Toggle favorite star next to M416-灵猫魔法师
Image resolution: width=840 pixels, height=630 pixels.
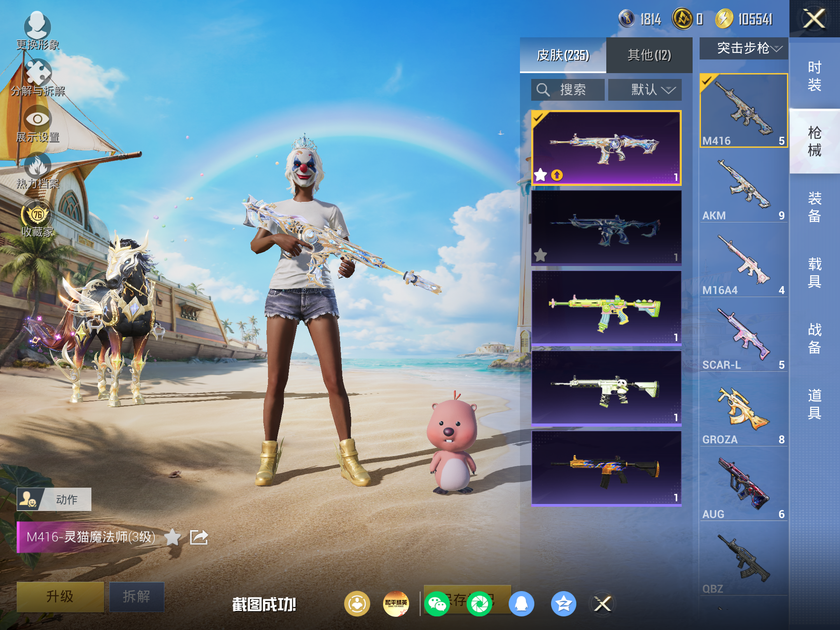click(173, 537)
